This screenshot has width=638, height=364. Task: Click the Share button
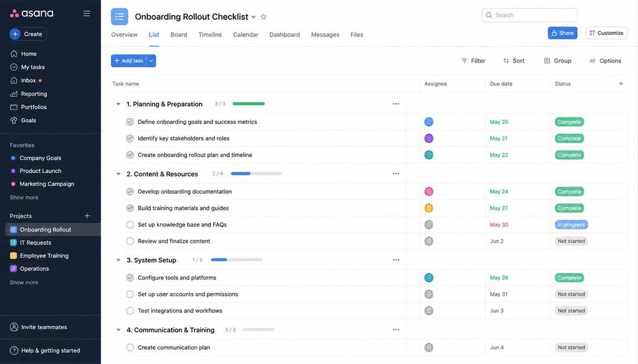click(x=563, y=33)
